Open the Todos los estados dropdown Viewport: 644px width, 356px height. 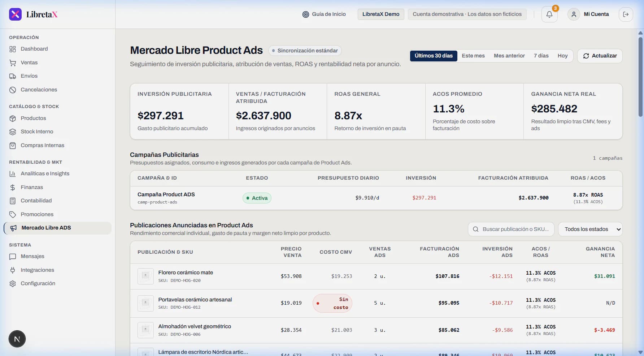point(590,229)
